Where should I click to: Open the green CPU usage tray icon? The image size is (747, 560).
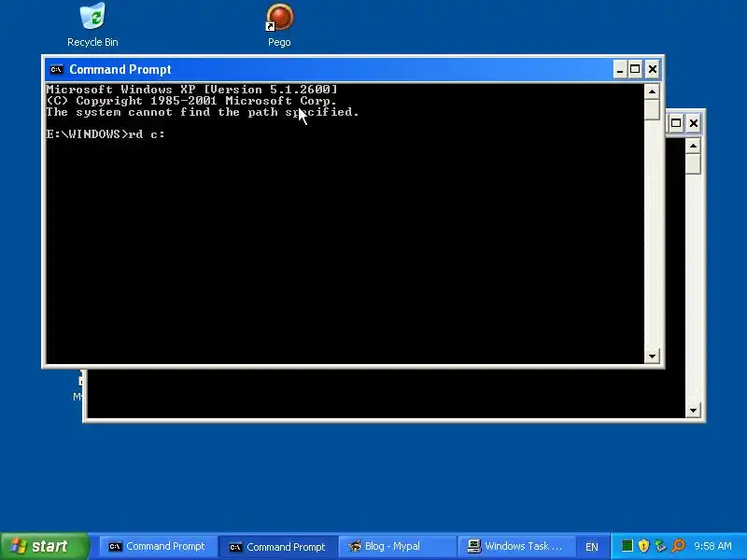627,546
